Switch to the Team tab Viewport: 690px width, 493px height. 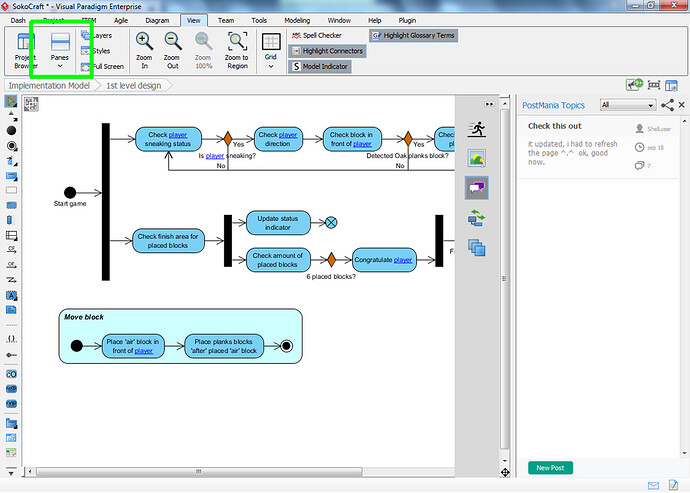[226, 20]
